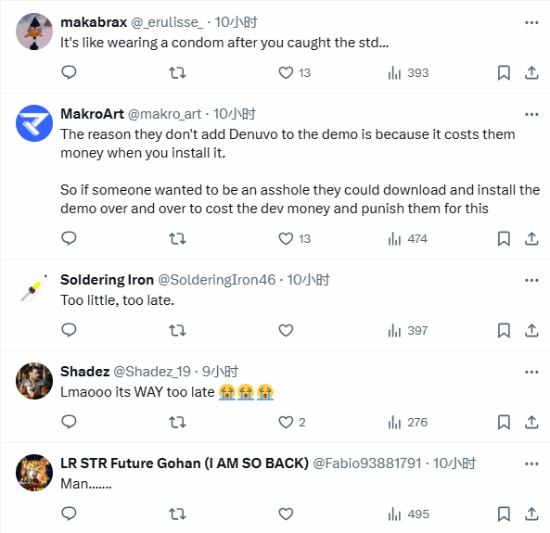Bookmark MakroArt's tweet

click(x=504, y=239)
